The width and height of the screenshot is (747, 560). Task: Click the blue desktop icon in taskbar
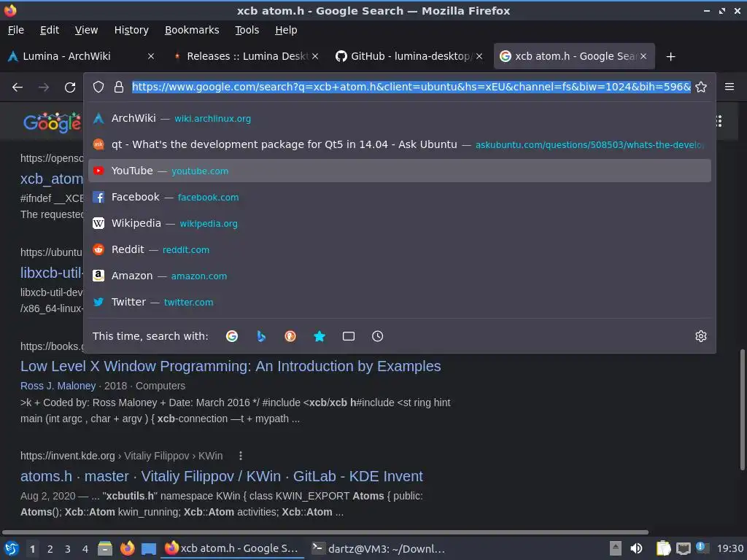coord(149,549)
